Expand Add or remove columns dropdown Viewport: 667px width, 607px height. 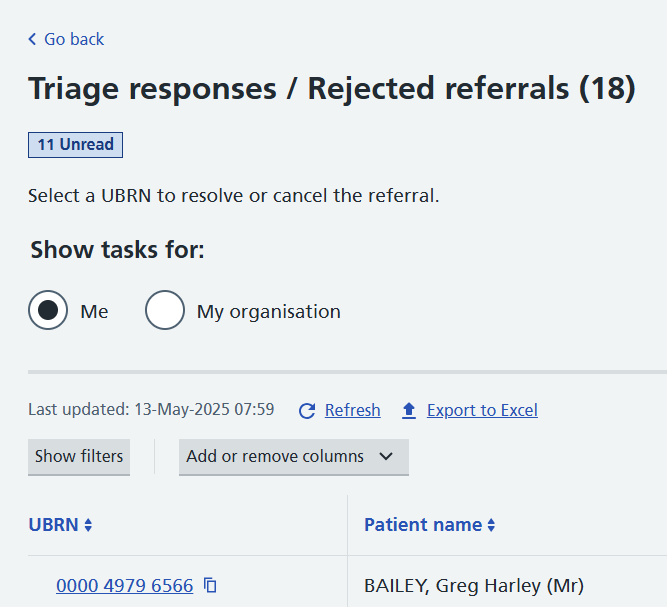point(294,457)
